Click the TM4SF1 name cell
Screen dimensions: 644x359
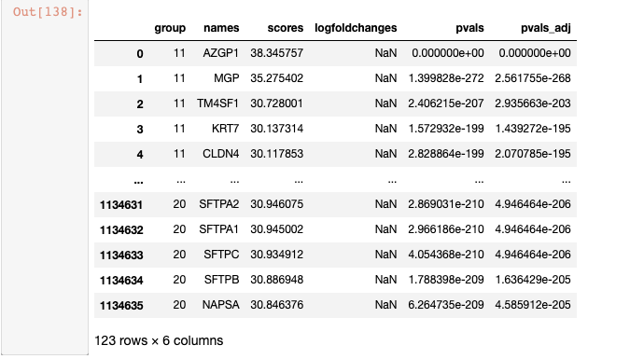pyautogui.click(x=217, y=103)
